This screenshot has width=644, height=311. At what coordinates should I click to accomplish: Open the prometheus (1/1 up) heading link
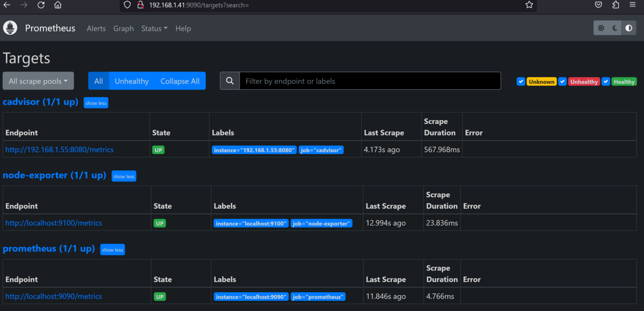[x=49, y=249]
